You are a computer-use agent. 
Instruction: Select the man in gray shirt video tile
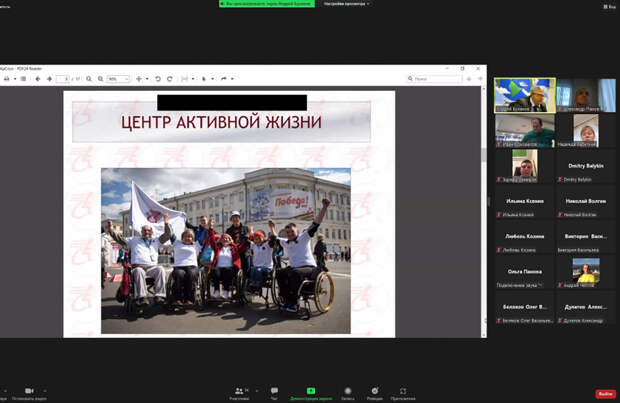point(525,166)
